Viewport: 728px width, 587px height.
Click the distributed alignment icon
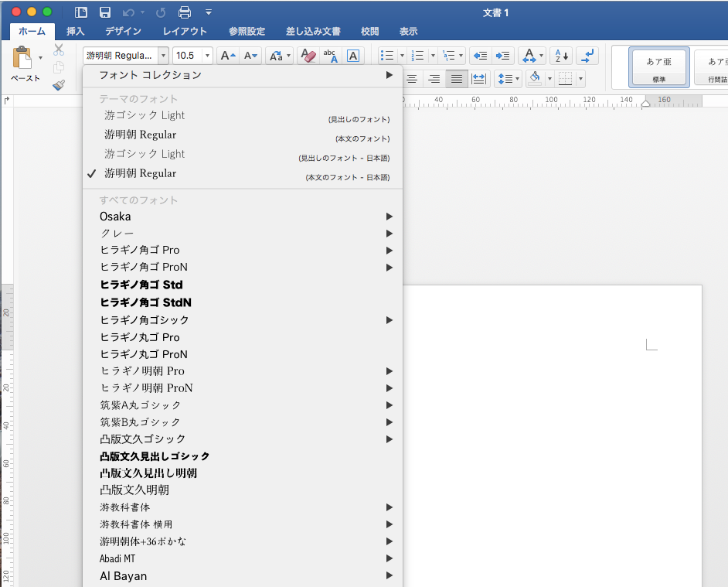point(478,79)
